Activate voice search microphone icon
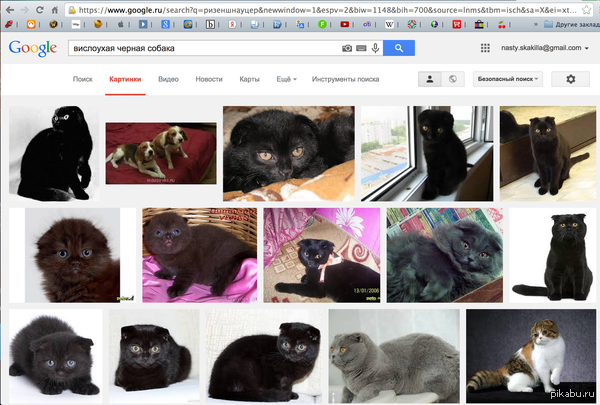 click(x=375, y=48)
